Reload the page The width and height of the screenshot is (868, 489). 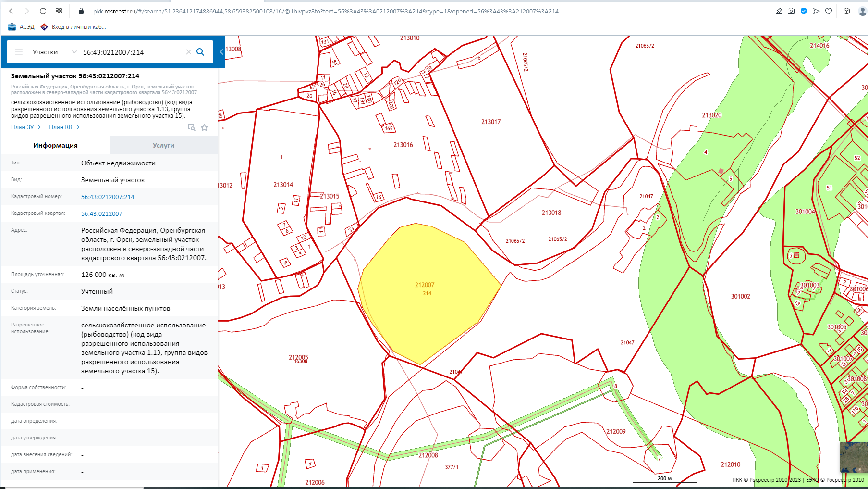tap(43, 11)
